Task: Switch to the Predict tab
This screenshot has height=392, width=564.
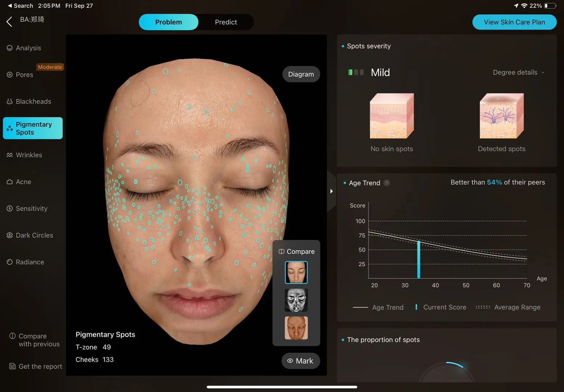Action: click(226, 22)
